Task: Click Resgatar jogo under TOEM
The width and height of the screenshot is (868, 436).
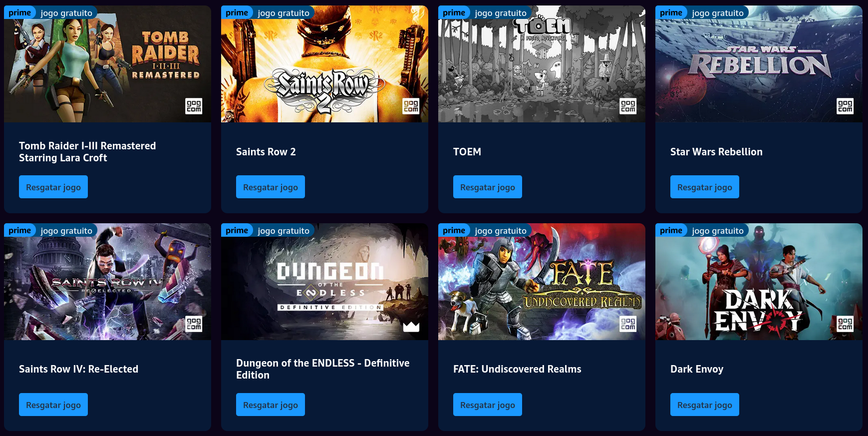Action: 488,187
